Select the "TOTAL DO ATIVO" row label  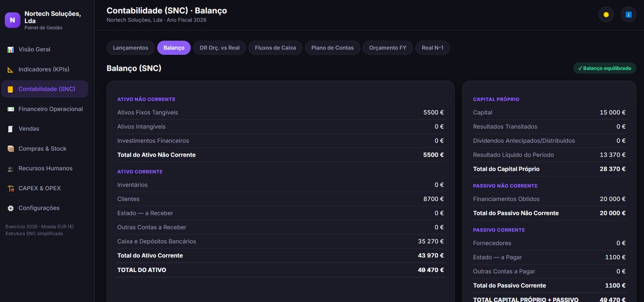click(142, 270)
